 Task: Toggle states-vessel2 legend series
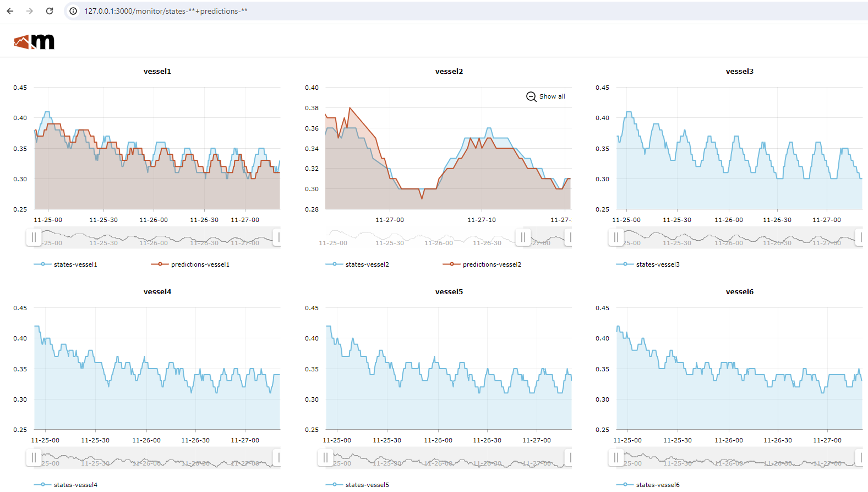click(357, 264)
